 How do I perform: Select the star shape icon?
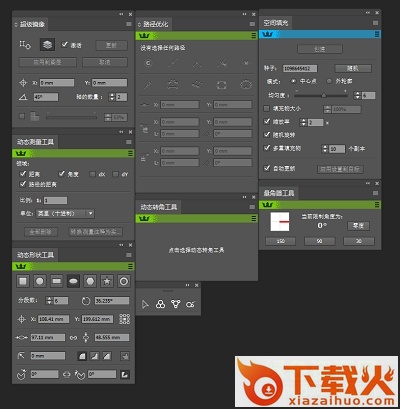[107, 281]
